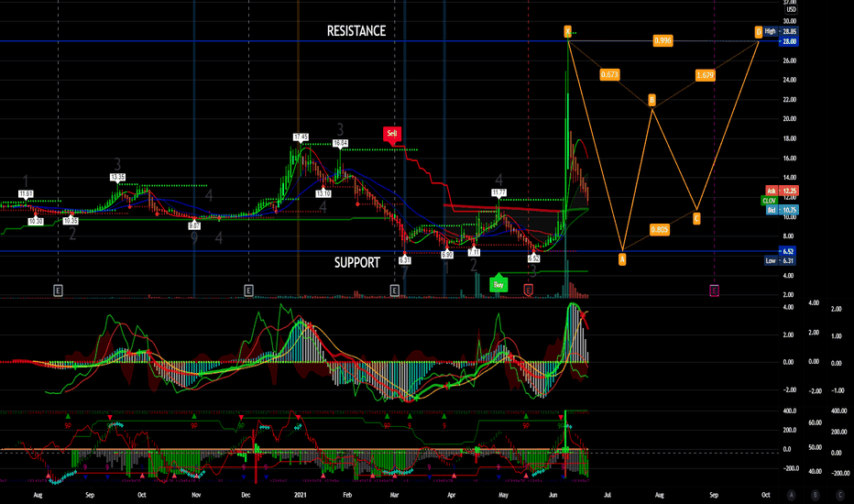Click the Ask 12.25 price label

[782, 191]
